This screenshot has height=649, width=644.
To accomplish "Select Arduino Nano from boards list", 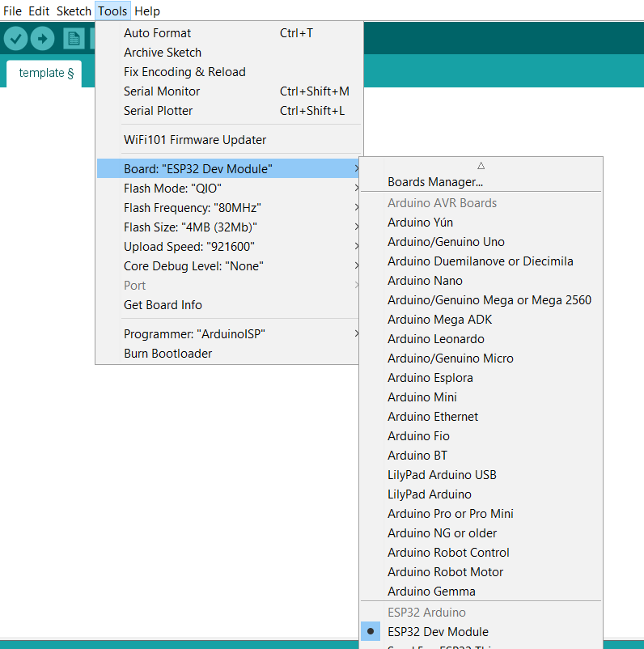I will click(425, 281).
